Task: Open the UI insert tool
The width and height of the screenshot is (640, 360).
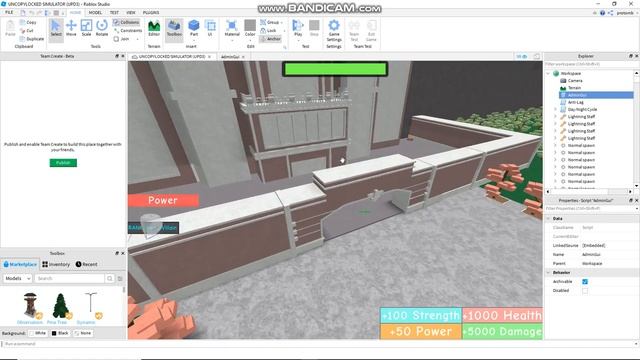Action: click(210, 28)
